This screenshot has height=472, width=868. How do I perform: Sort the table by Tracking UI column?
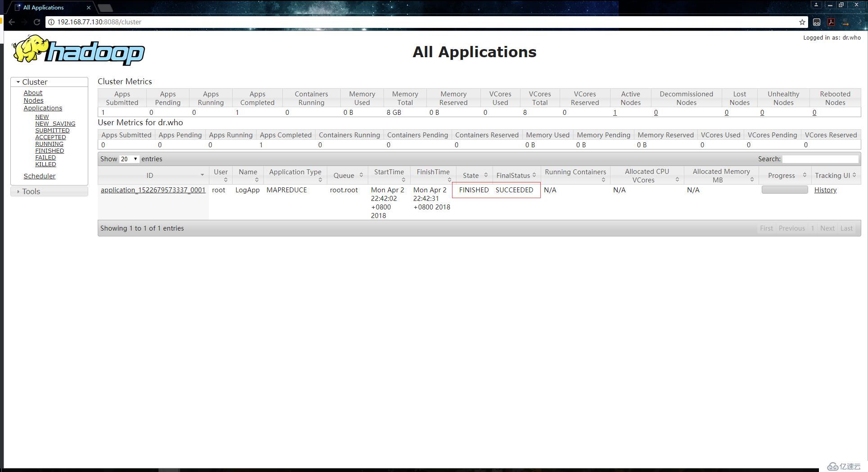pyautogui.click(x=836, y=176)
